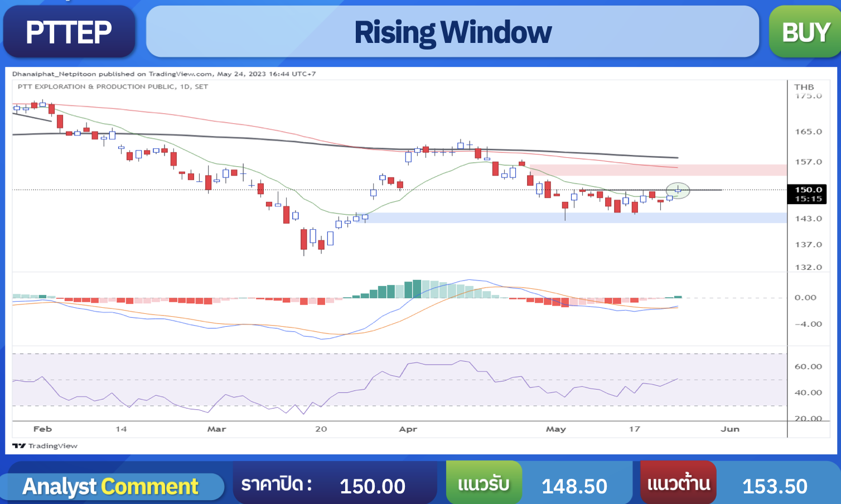Viewport: 841px width, 504px height.
Task: Click the blue support zone on the chart
Action: (x=572, y=218)
